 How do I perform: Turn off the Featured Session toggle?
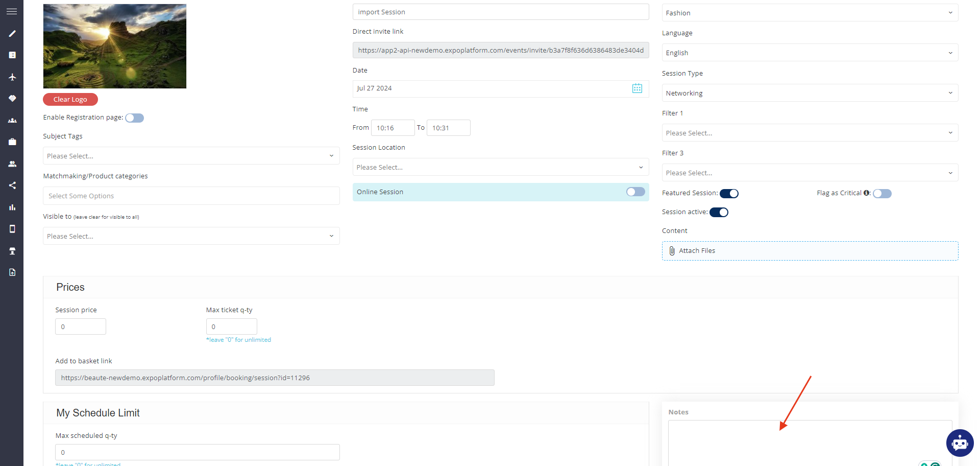click(x=729, y=194)
